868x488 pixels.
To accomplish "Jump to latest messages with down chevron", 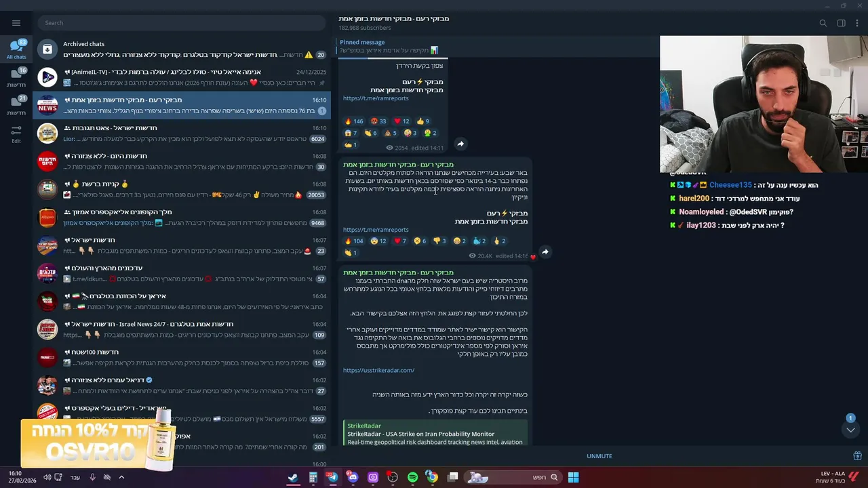I will coord(850,430).
